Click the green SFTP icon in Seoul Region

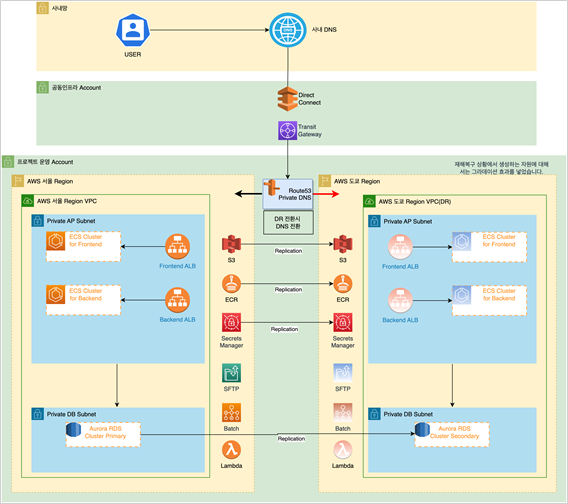click(x=231, y=373)
